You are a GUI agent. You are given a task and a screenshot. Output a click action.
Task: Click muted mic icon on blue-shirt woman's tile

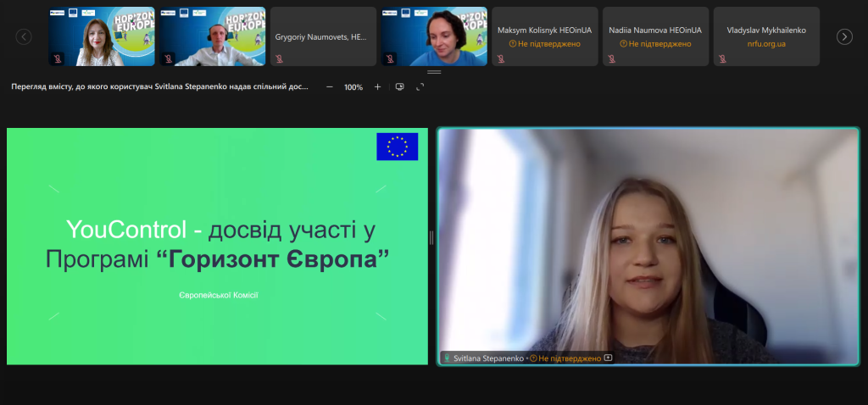click(x=390, y=58)
